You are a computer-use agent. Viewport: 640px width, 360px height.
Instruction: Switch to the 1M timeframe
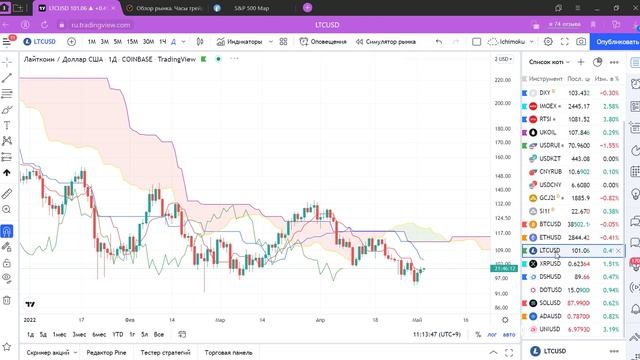(x=92, y=42)
